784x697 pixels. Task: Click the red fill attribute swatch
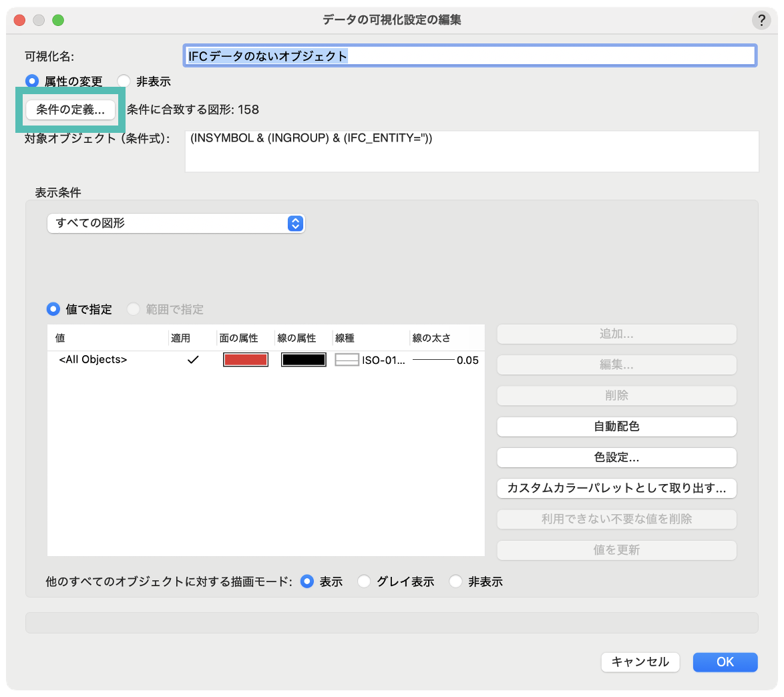(246, 360)
